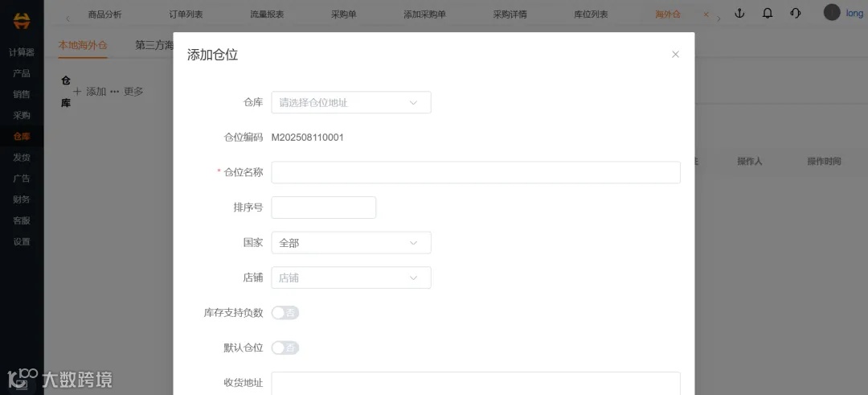This screenshot has height=395, width=868.
Task: Click the 仓位编码 value M202508110001
Action: (x=307, y=138)
